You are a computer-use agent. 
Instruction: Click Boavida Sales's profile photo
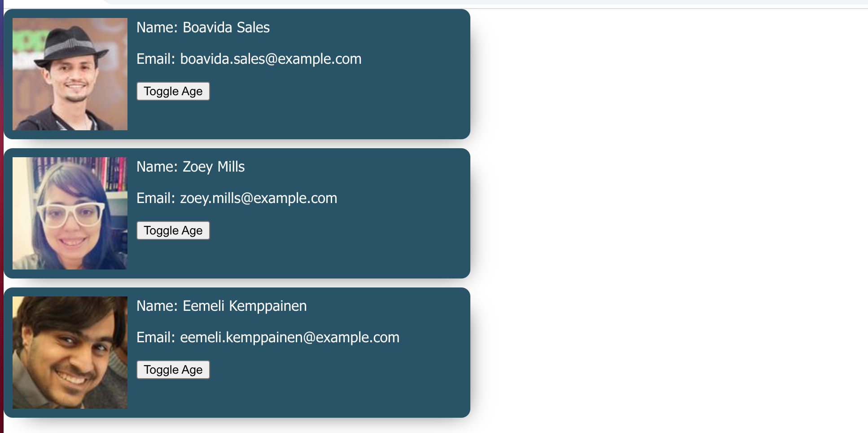point(70,73)
